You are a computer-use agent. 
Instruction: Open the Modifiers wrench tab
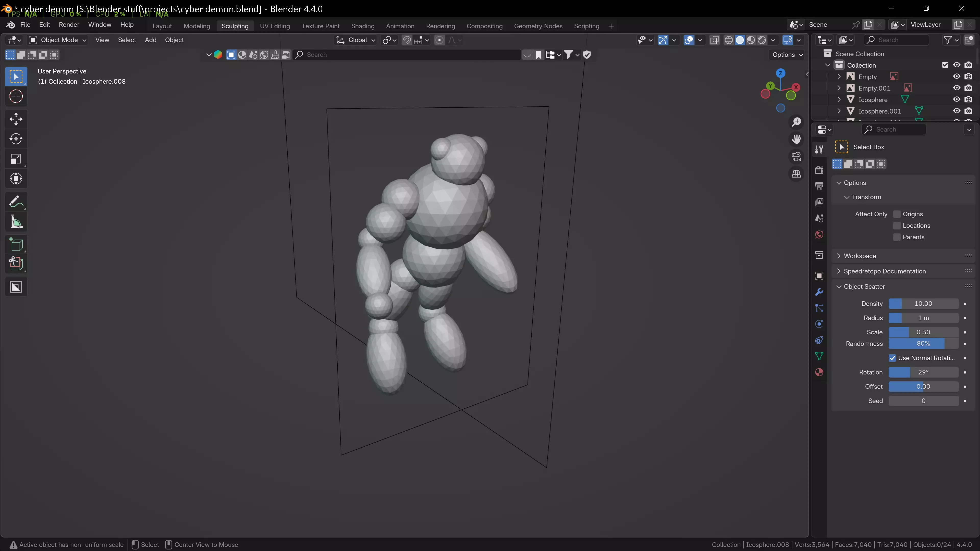point(819,292)
